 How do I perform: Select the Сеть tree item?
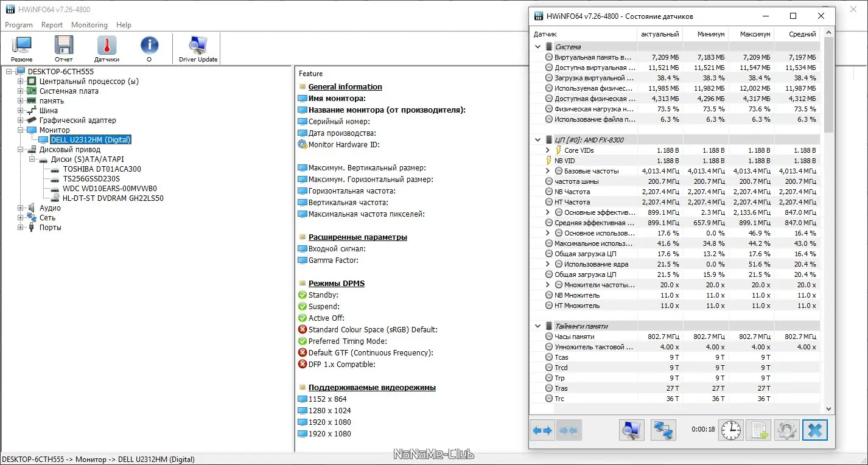[x=47, y=218]
